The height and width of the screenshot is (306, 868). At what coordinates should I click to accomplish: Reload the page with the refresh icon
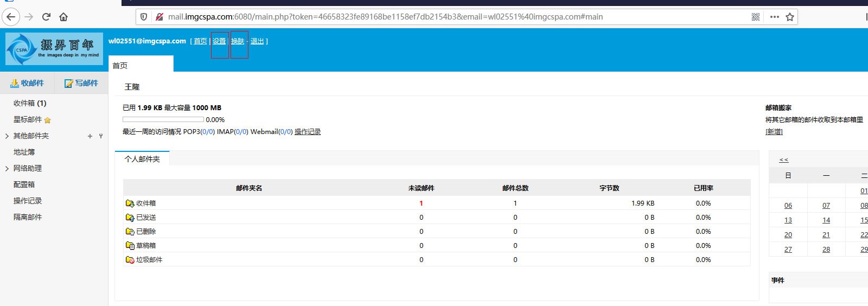(46, 17)
